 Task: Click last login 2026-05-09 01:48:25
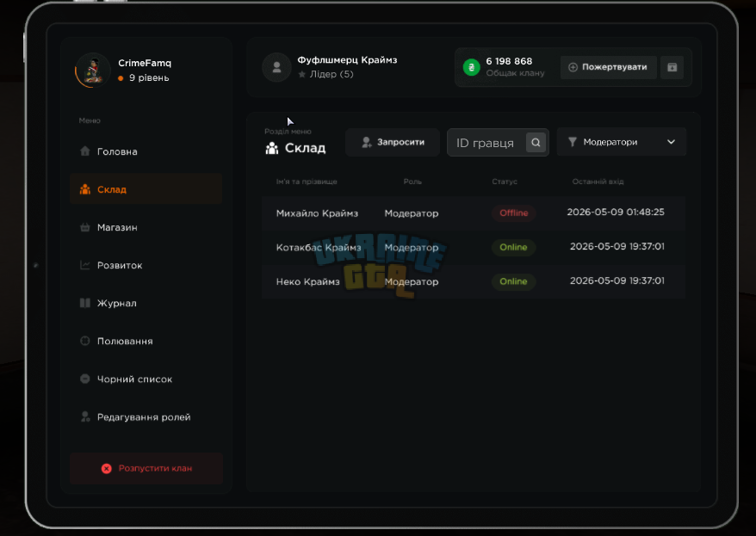[616, 212]
